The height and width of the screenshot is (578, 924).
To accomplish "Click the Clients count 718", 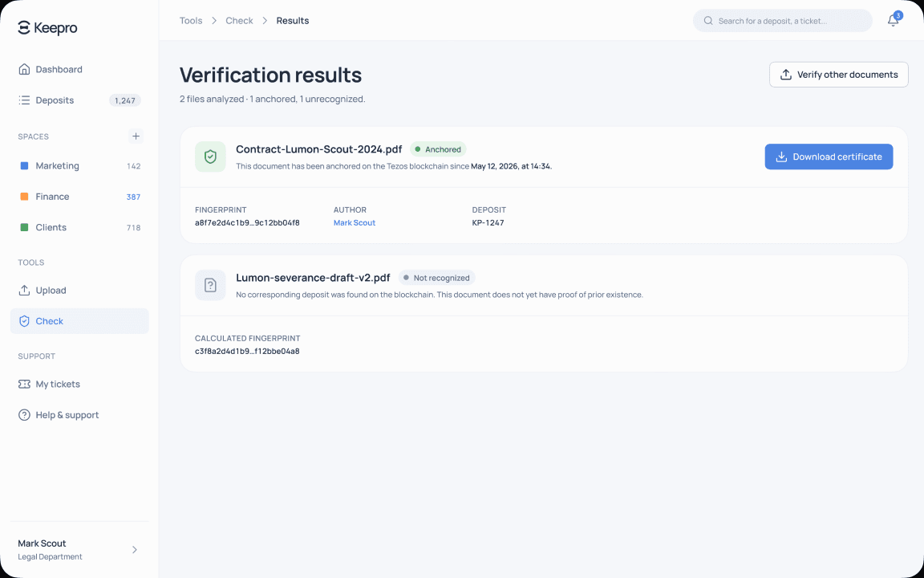I will (134, 228).
